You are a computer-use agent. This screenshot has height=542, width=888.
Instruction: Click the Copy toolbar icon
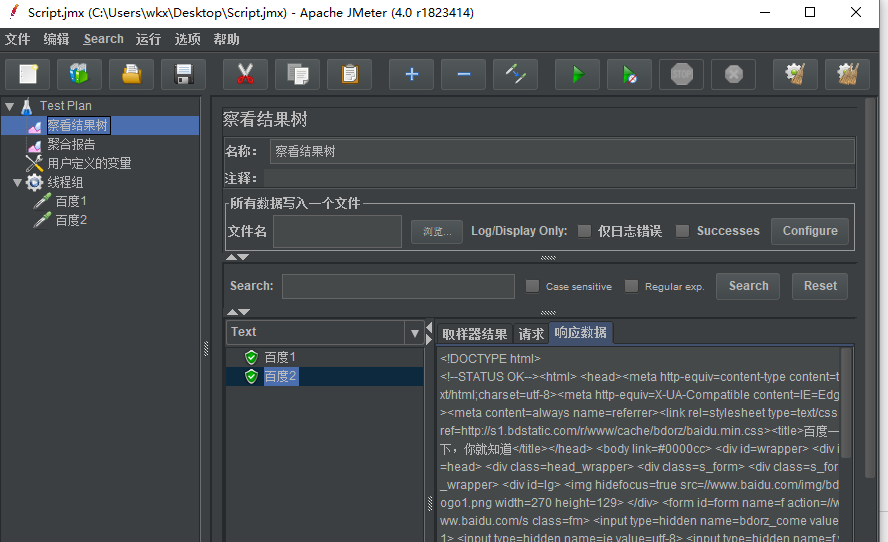[297, 74]
